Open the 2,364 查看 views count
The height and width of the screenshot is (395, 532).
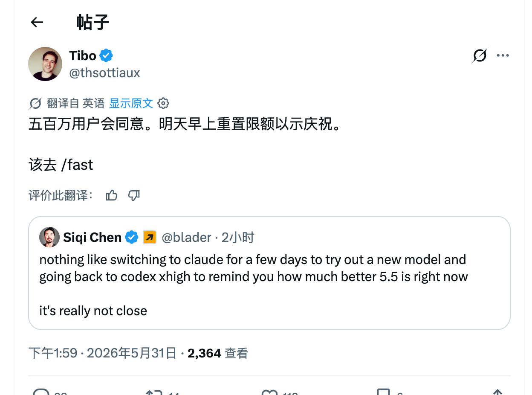217,353
